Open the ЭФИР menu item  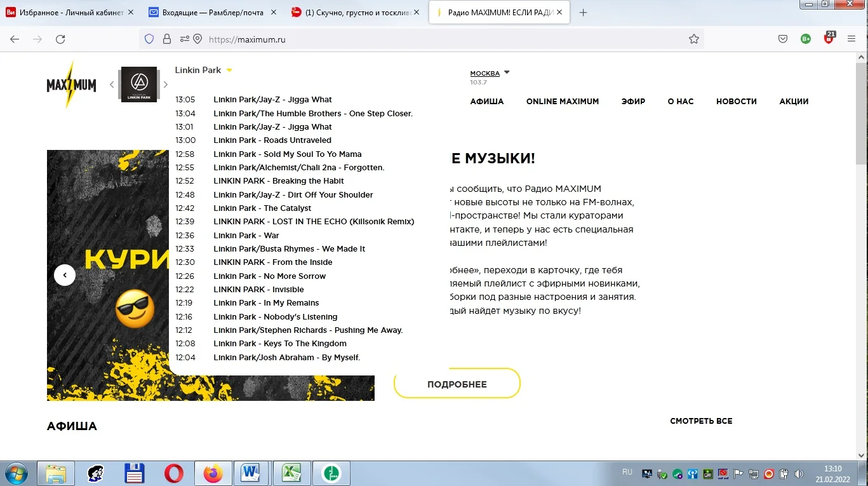[633, 102]
